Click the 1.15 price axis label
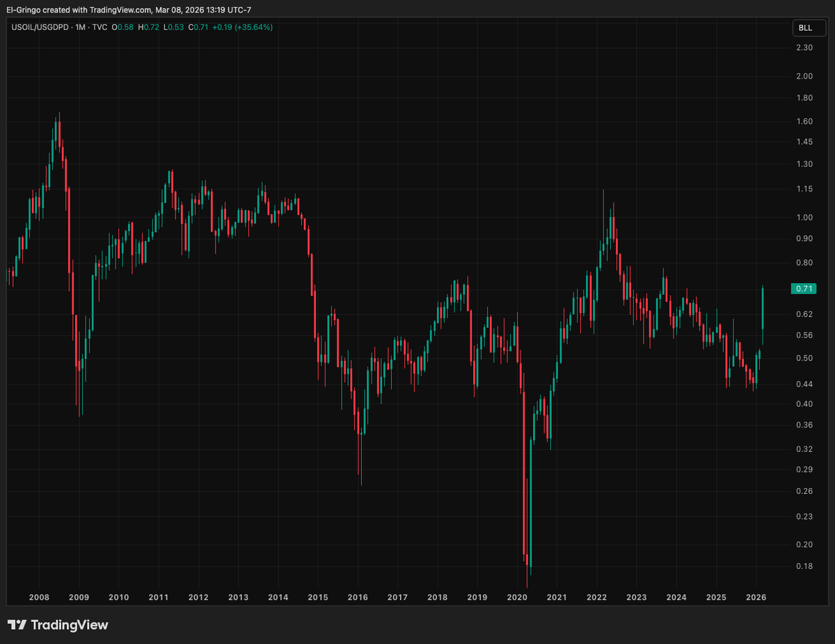Viewport: 835px width, 644px height. (805, 189)
